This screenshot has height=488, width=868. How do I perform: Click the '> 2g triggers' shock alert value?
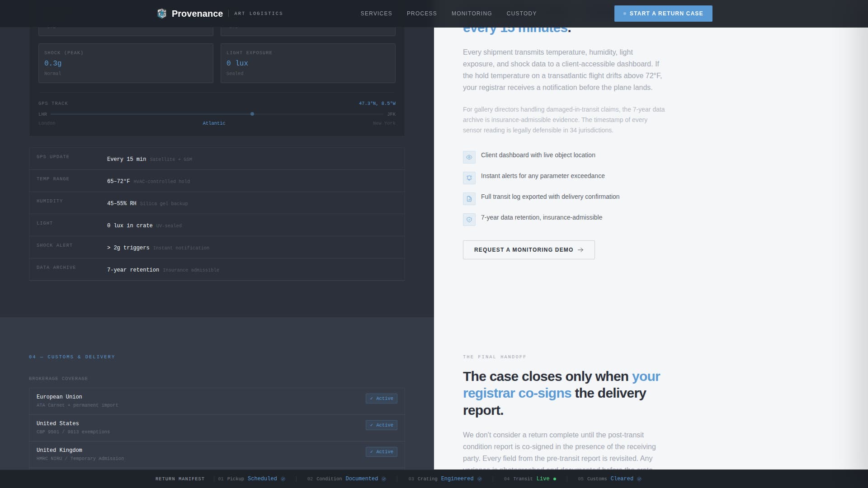pos(128,248)
